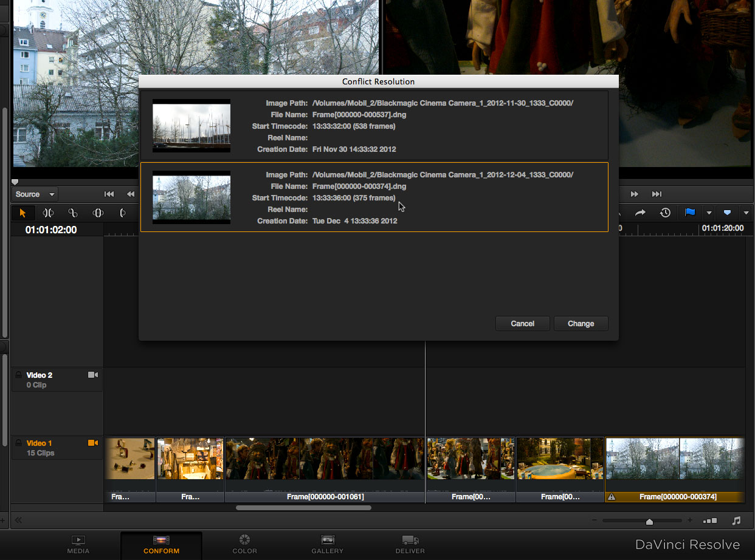The width and height of the screenshot is (755, 560).
Task: Toggle Video 1 track camera enable icon
Action: [93, 443]
